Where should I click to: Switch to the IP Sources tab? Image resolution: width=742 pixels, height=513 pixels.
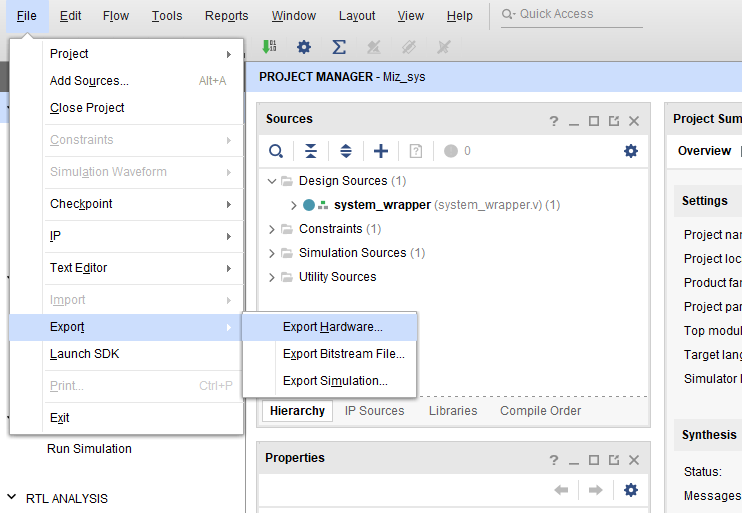[374, 411]
